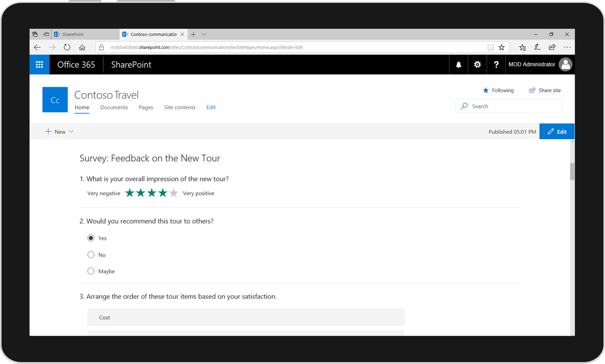Switch to the Pages tab

pyautogui.click(x=146, y=107)
